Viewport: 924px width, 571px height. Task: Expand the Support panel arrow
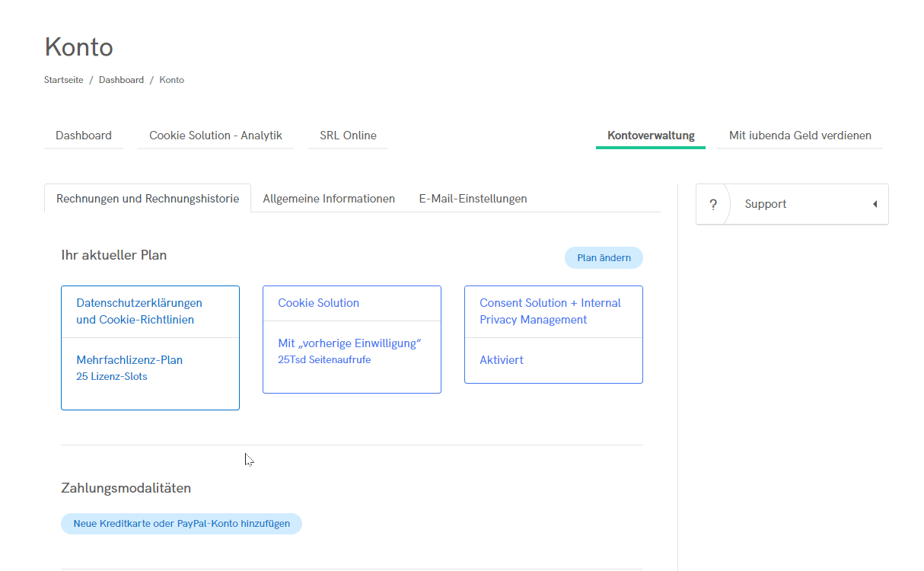tap(875, 204)
